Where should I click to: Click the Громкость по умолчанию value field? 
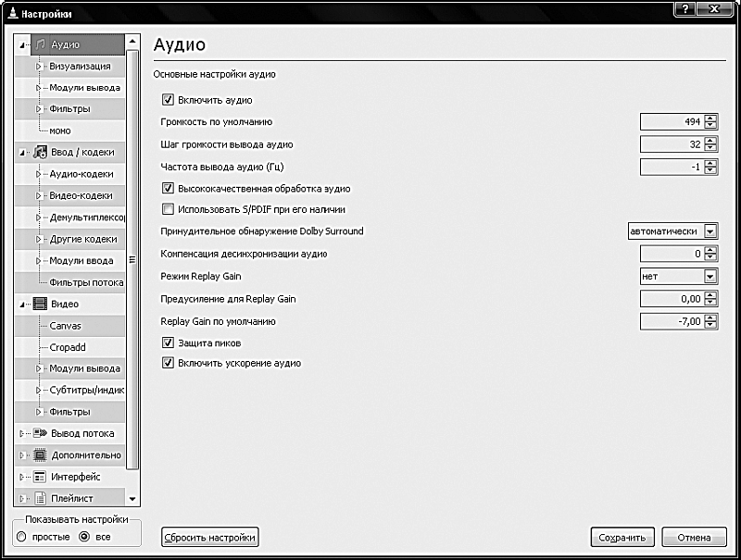tap(672, 122)
